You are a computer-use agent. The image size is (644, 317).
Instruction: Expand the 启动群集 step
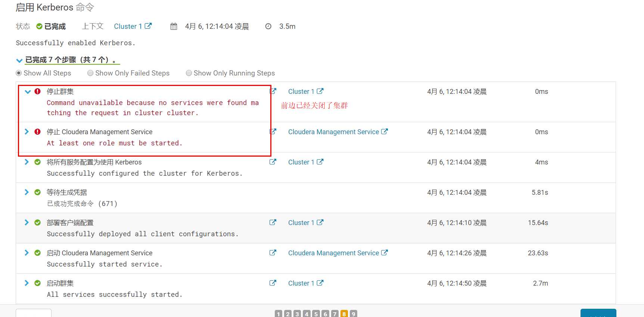pos(27,283)
